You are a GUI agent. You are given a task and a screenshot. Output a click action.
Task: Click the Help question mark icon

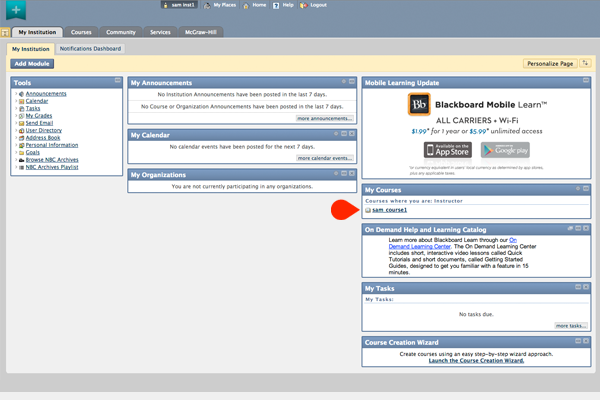[276, 5]
